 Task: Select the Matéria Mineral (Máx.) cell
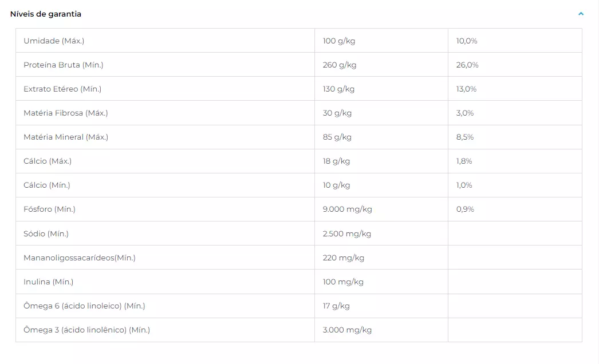click(165, 137)
